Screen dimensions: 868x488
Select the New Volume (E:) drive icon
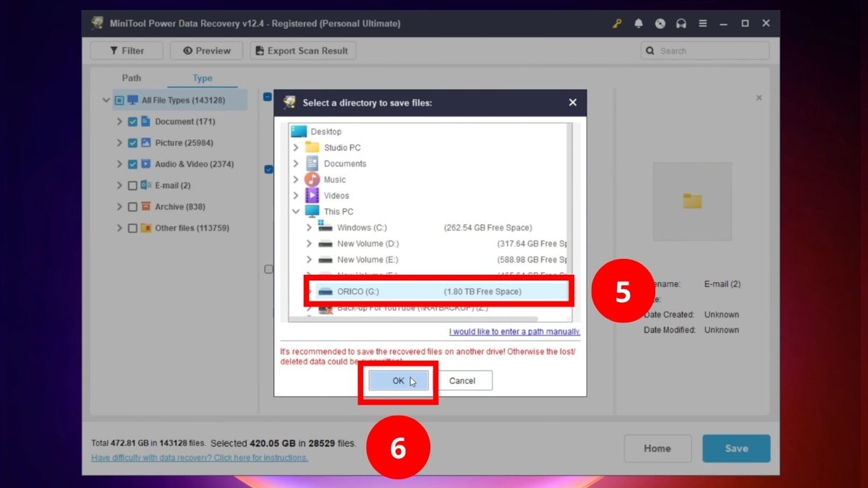[325, 260]
